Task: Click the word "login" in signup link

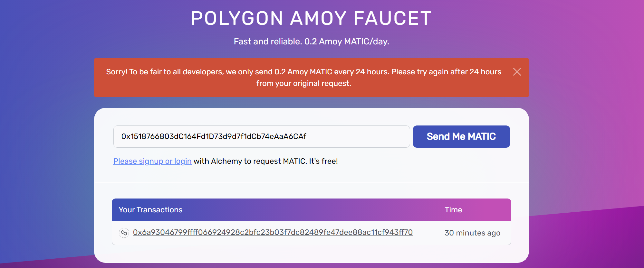Action: point(183,161)
